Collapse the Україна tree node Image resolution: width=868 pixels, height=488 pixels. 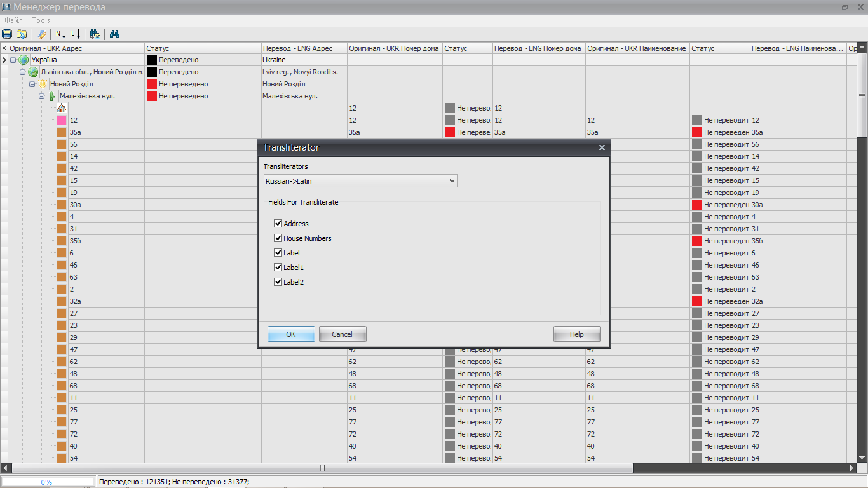tap(13, 60)
